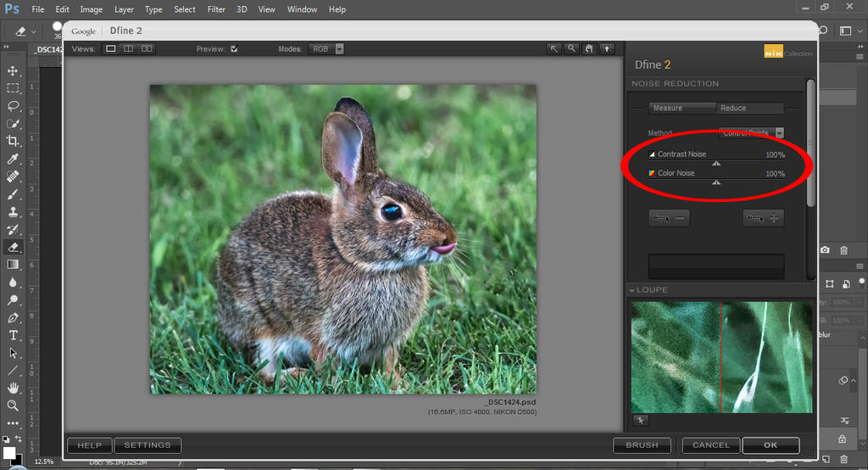Select the Type tool
Image resolution: width=868 pixels, height=470 pixels.
(x=13, y=335)
